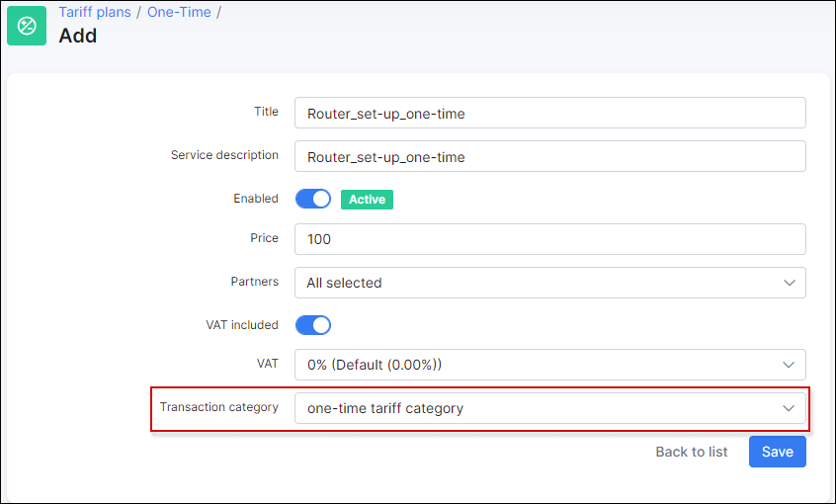The width and height of the screenshot is (836, 504).
Task: Click the green Tariff plans icon
Action: pyautogui.click(x=27, y=26)
